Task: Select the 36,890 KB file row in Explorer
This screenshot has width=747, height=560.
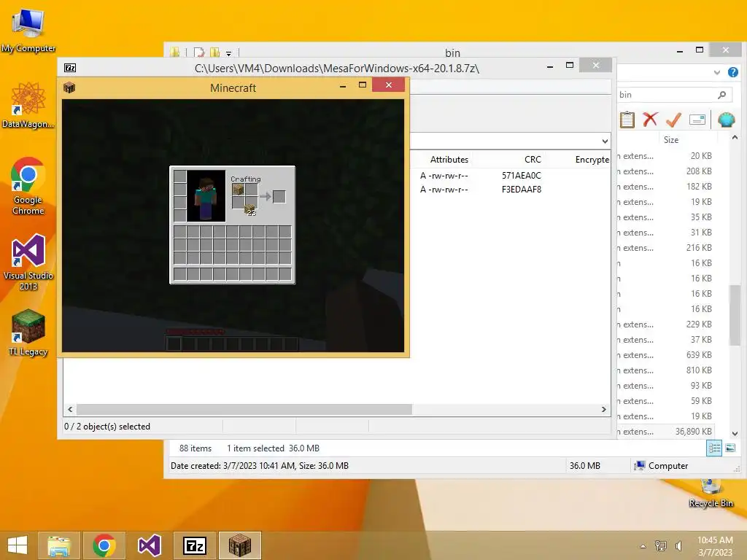Action: coord(667,432)
